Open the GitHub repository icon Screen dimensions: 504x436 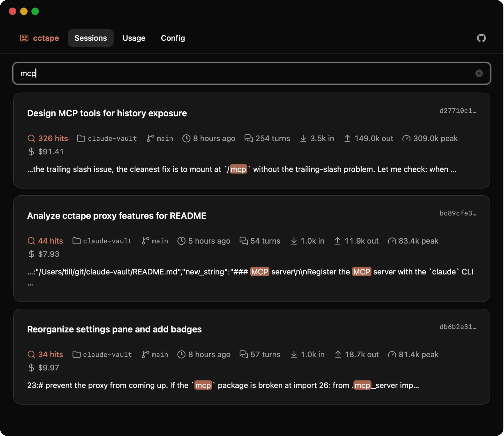coord(481,38)
